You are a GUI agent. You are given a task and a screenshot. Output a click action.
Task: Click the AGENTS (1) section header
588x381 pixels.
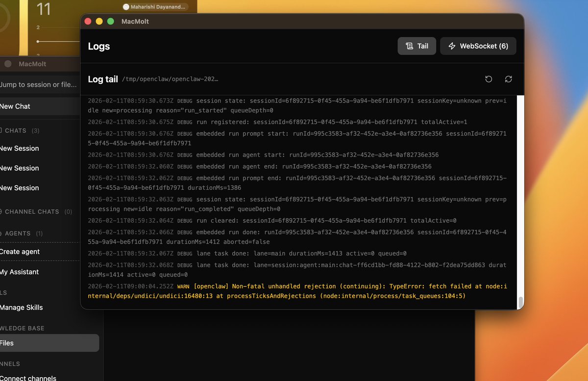point(22,233)
